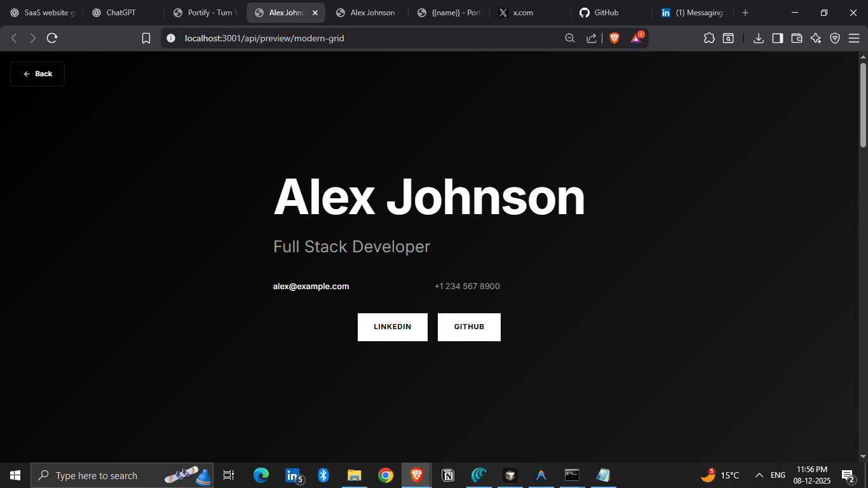Screen dimensions: 868x488
Task: Show hidden system tray icons chevron
Action: [759, 475]
